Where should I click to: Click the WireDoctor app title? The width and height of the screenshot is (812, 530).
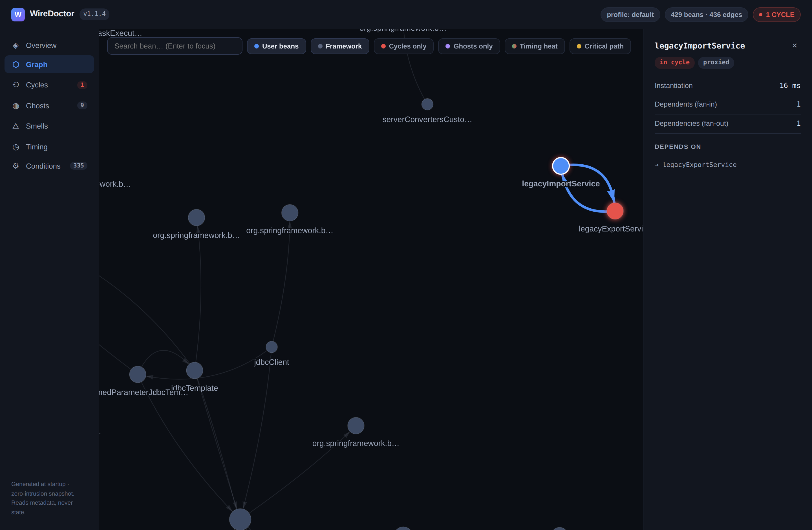(x=52, y=14)
